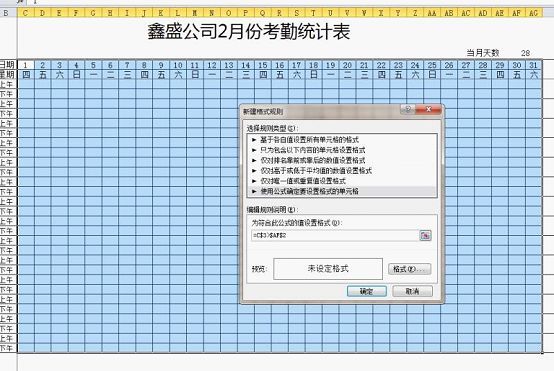Image resolution: width=554 pixels, height=371 pixels.
Task: Select column header AE
Action: point(500,13)
